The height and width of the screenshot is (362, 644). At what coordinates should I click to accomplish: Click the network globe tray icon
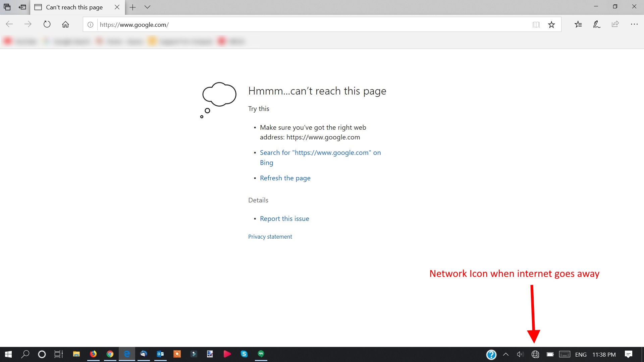coord(535,354)
